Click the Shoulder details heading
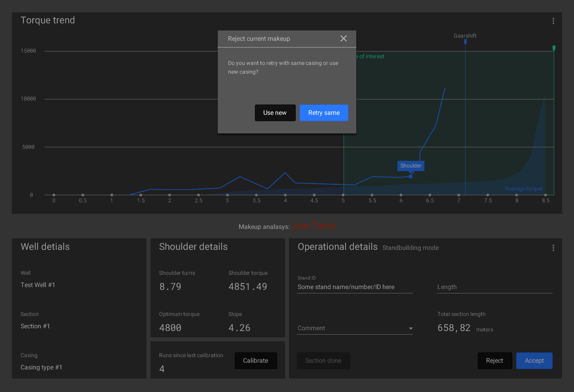 click(194, 247)
